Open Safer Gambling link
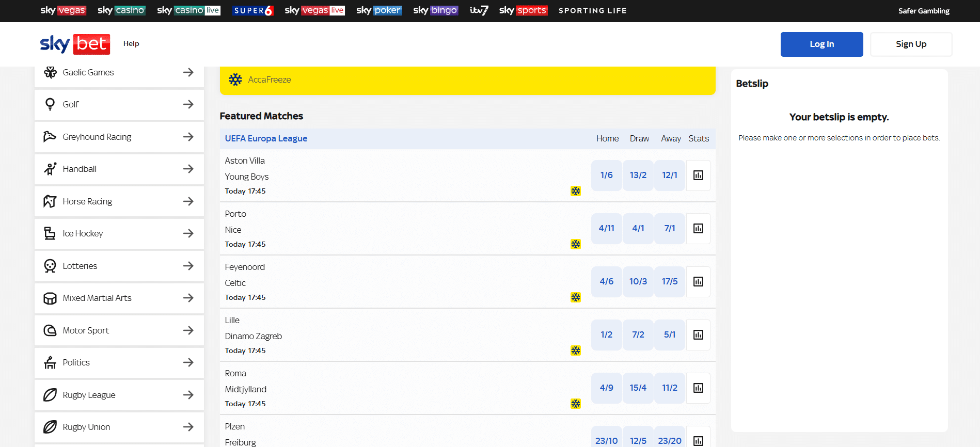The height and width of the screenshot is (447, 980). click(924, 11)
